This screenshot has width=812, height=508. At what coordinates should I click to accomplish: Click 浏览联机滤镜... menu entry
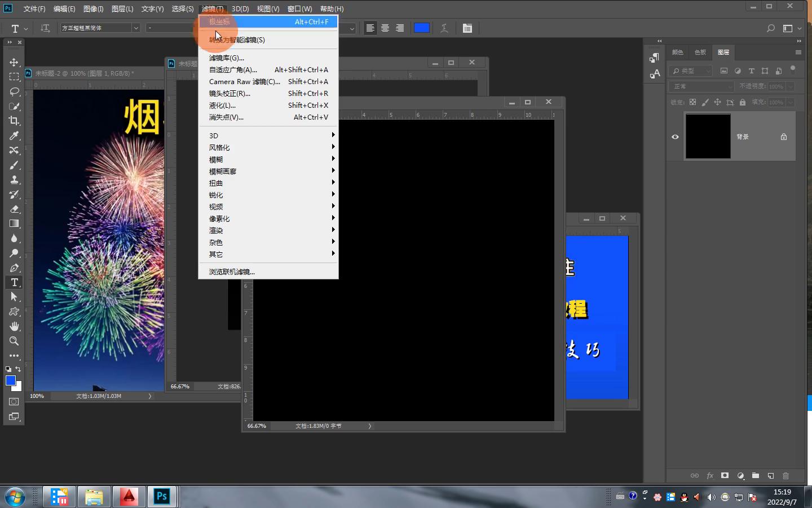[x=232, y=271]
